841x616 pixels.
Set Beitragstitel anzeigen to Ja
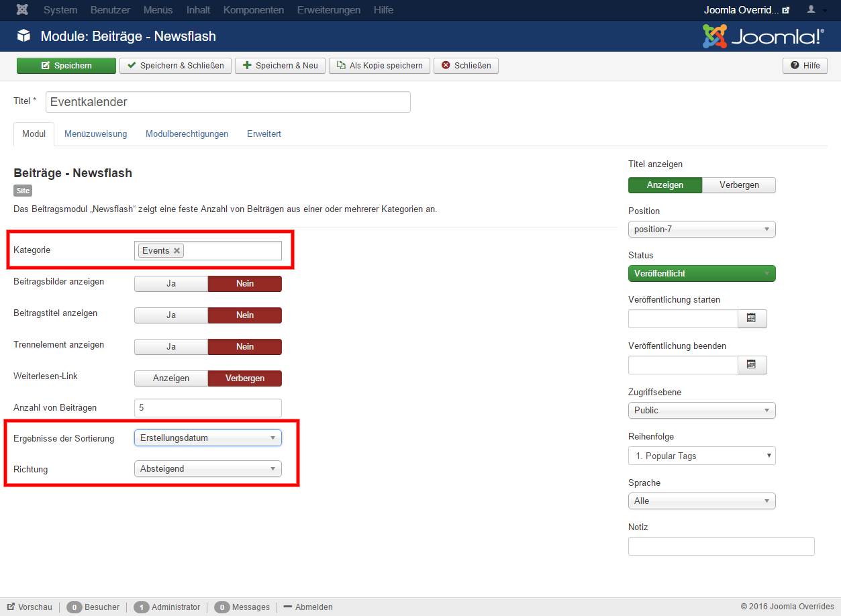click(171, 315)
